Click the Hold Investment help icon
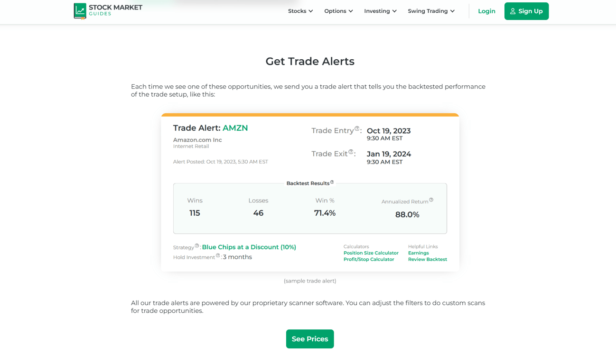The width and height of the screenshot is (616, 364). coord(217,255)
